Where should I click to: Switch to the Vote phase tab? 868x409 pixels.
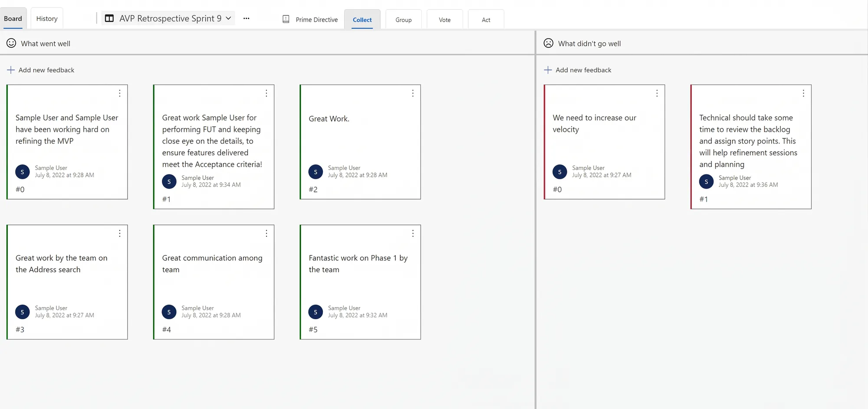[x=444, y=20]
